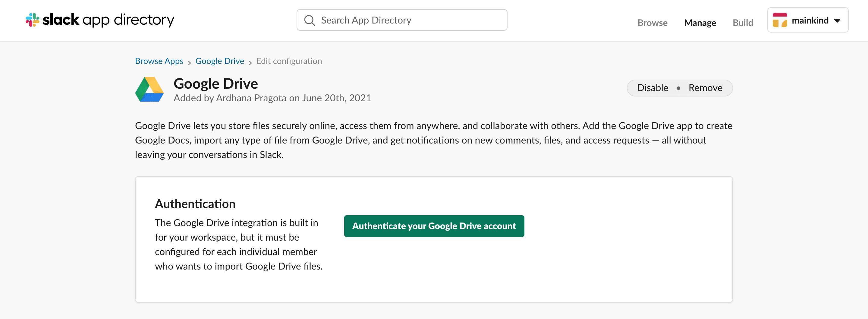
Task: Disable the Google Drive app
Action: click(652, 88)
